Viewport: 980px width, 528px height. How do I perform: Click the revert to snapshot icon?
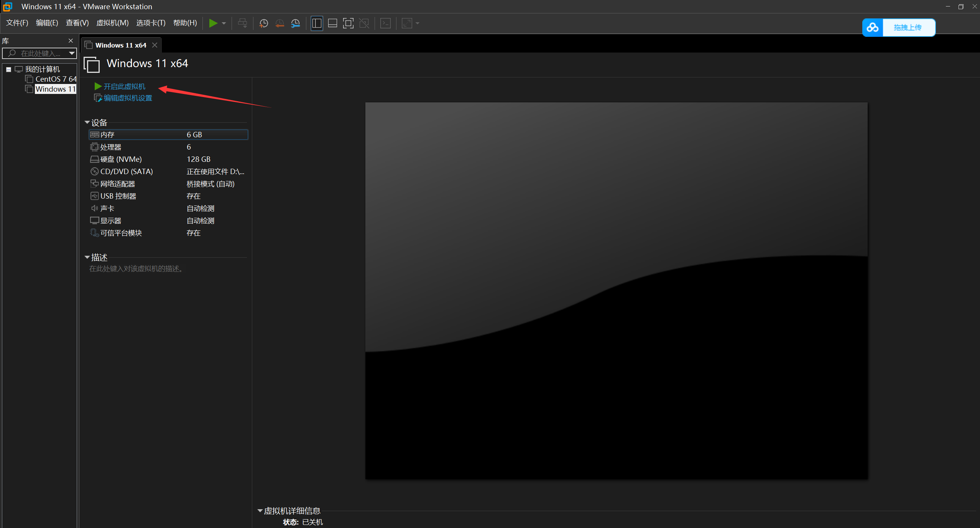pos(280,23)
